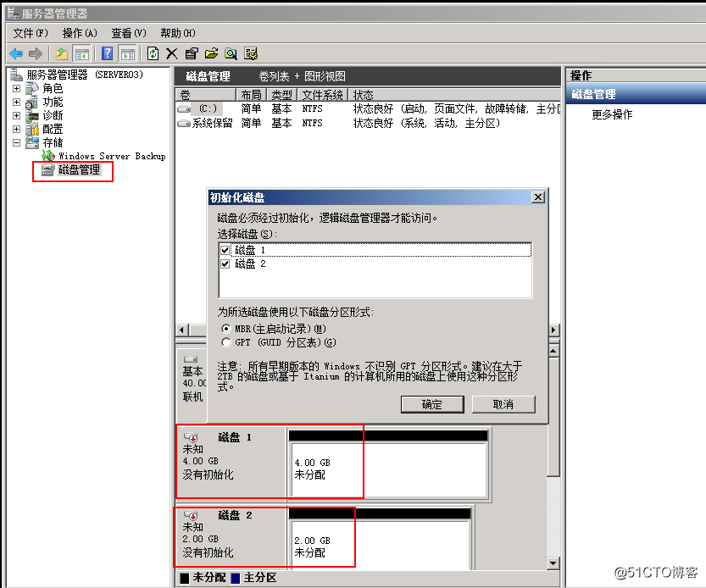Image resolution: width=706 pixels, height=588 pixels.
Task: Click the 状态良好 (系统, 活动, 主分区) status text
Action: click(x=426, y=124)
